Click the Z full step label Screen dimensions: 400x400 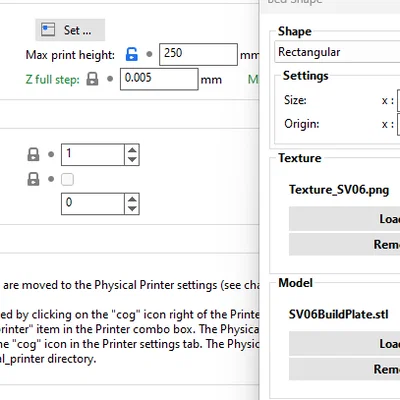[x=53, y=79]
